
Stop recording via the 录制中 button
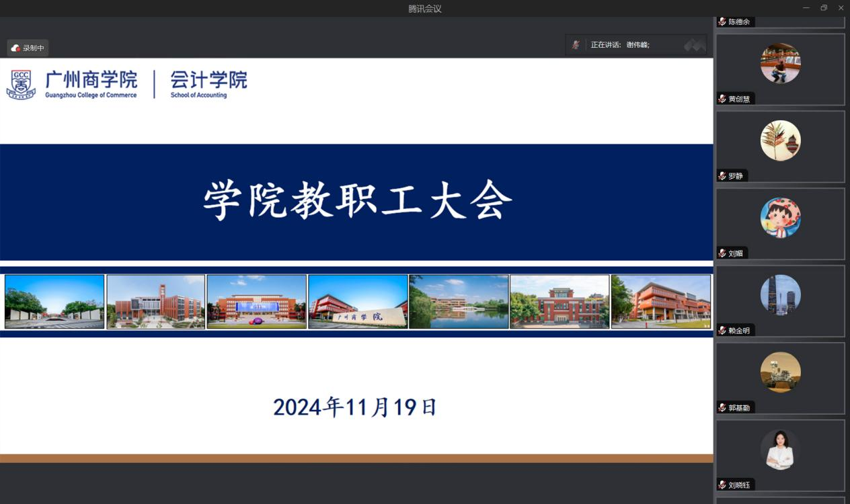tap(27, 48)
